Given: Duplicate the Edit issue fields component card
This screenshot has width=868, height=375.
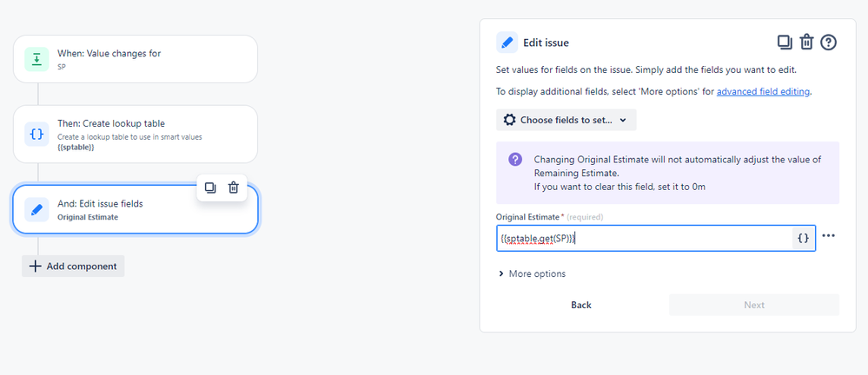Looking at the screenshot, I should 209,187.
